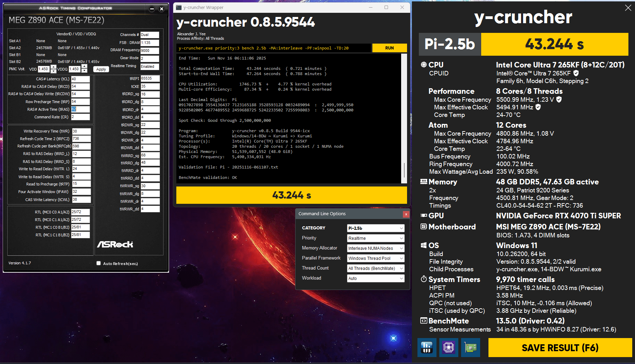This screenshot has width=635, height=364.
Task: Click the Max Effective Clock shield icon
Action: coord(538,107)
